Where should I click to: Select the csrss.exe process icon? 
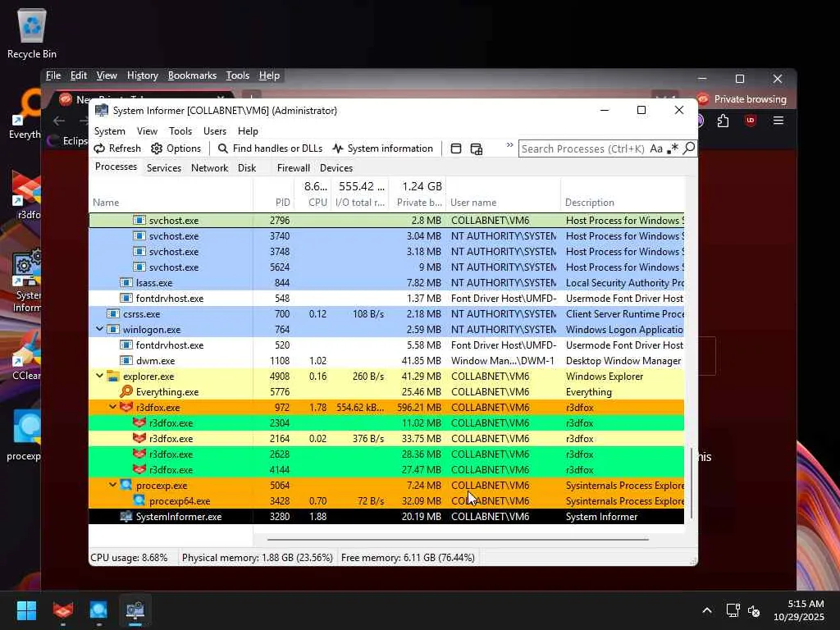point(113,313)
